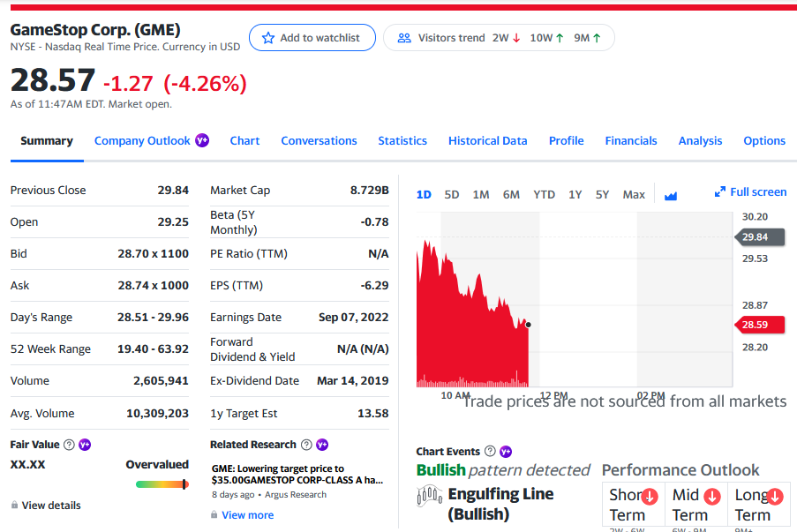Select the 5D chart range
The height and width of the screenshot is (532, 797).
[452, 195]
